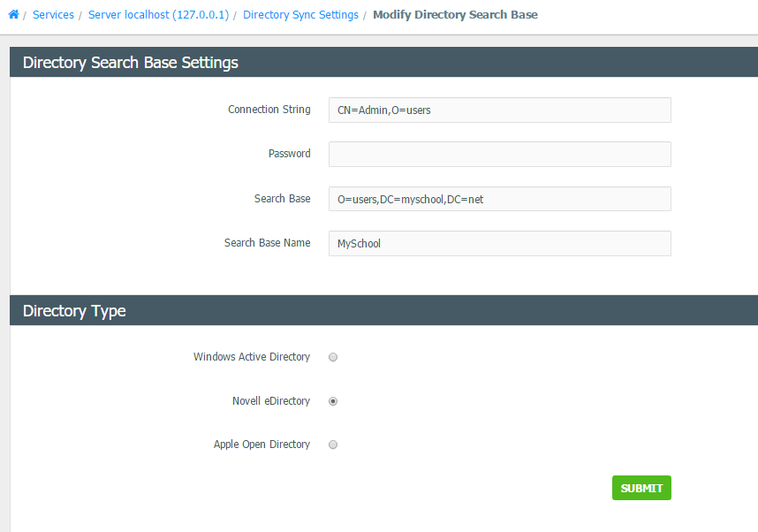
Task: Submit the directory search base form
Action: 641,488
